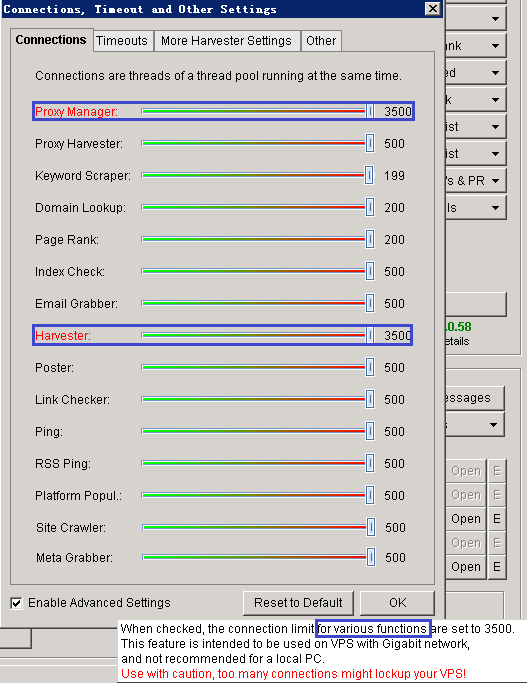Click the E button beside the last Open
The image size is (527, 683).
pyautogui.click(x=497, y=567)
